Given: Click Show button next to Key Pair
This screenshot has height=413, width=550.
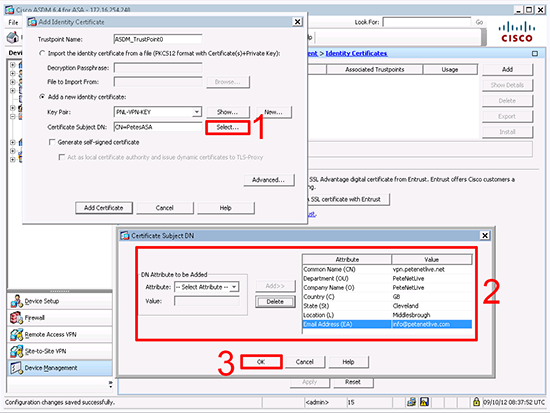Looking at the screenshot, I should (x=228, y=112).
